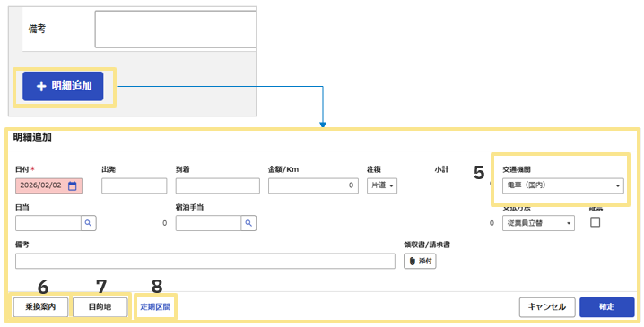Viewport: 644px width, 327px height.
Task: Focus the 備考 field in 明細追加 dialog
Action: [x=205, y=261]
